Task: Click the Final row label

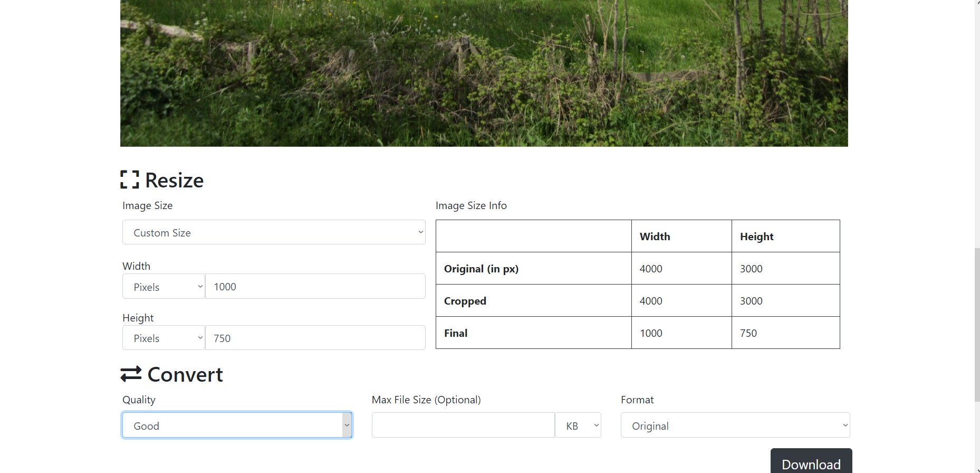Action: click(x=456, y=333)
